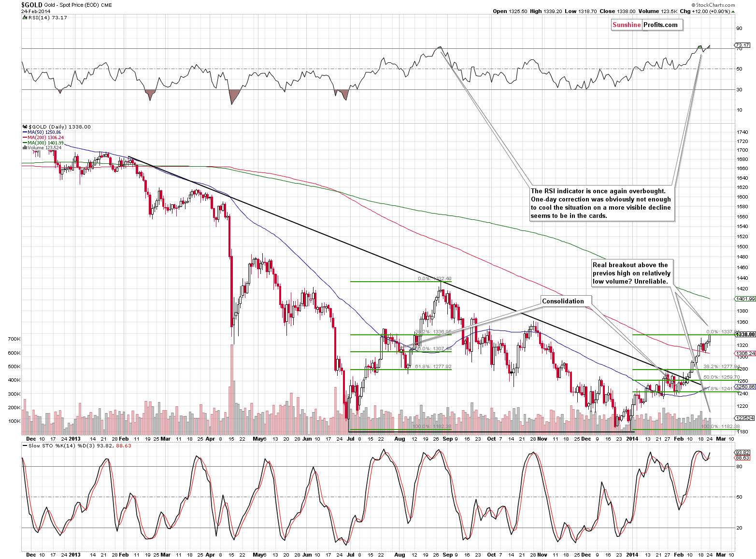Click the $GOLD ticker title in the header
756x559 pixels.
click(x=31, y=5)
